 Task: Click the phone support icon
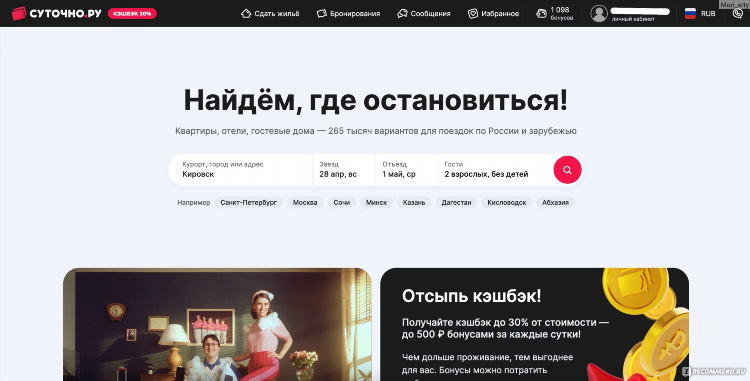pyautogui.click(x=738, y=13)
